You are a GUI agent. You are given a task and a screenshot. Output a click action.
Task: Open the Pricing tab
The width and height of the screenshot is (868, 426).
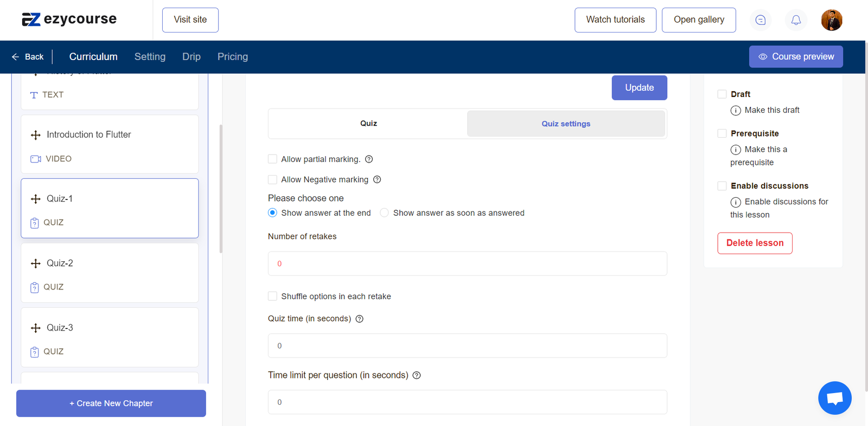(232, 57)
